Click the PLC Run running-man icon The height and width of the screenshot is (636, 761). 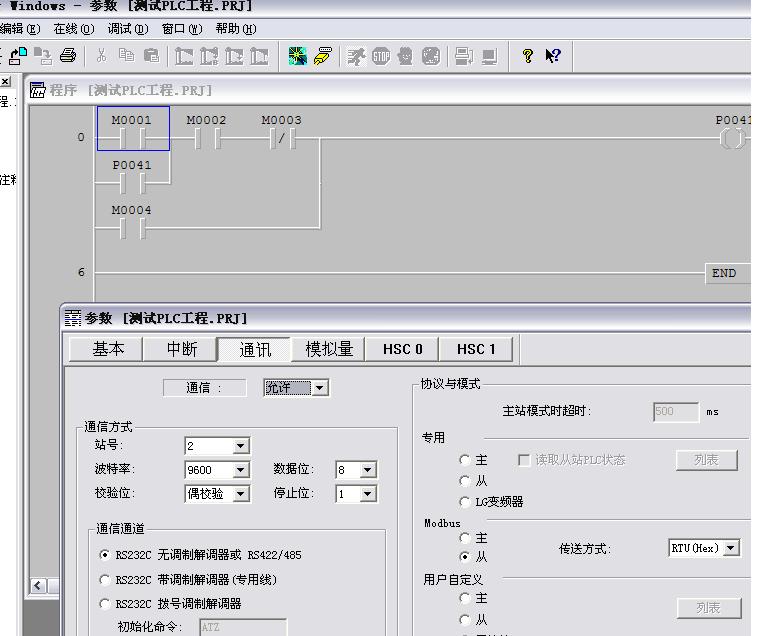point(356,56)
